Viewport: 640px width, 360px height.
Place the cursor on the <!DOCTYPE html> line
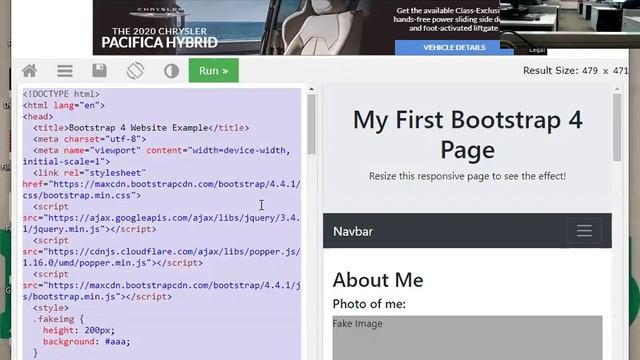point(61,94)
